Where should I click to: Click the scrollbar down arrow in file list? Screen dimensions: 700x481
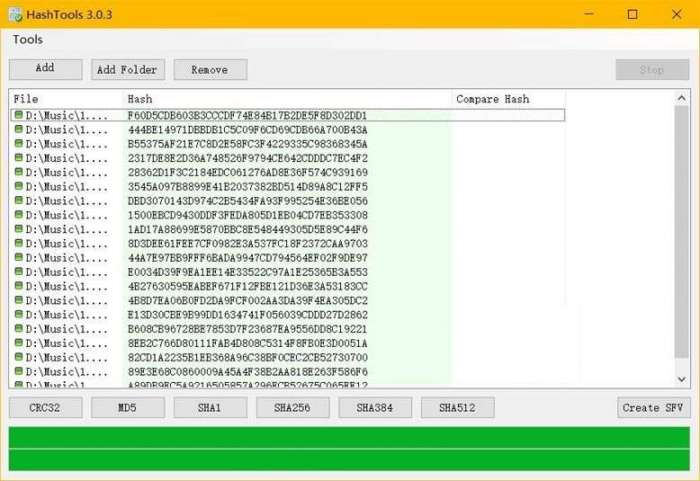(682, 379)
